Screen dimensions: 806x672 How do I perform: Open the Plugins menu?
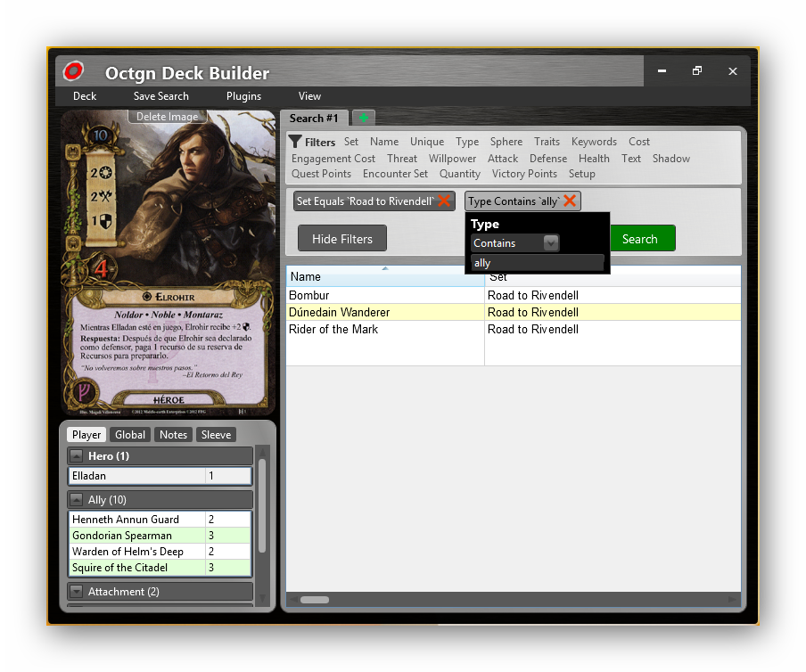click(x=243, y=96)
